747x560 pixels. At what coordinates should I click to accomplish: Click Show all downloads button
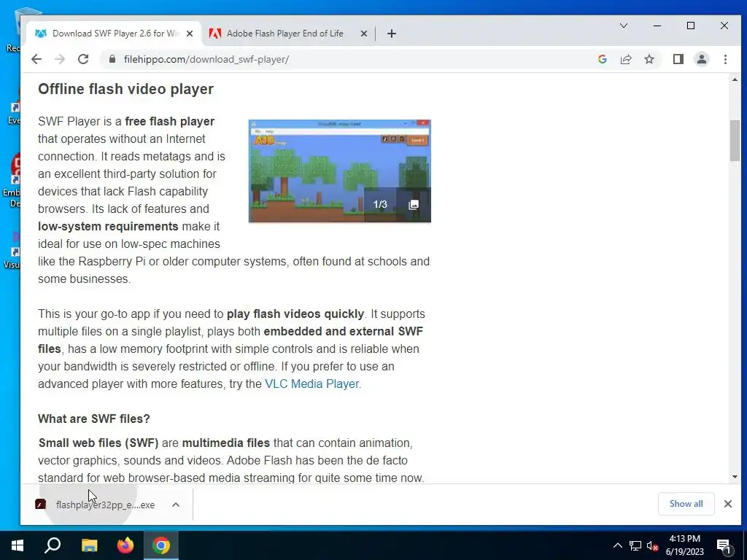pos(686,504)
